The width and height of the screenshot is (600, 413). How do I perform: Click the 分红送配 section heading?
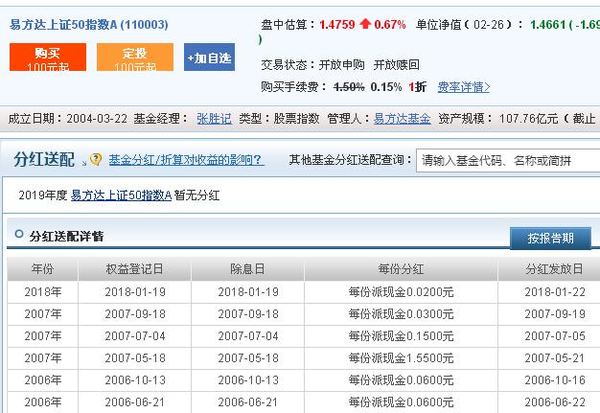pyautogui.click(x=44, y=159)
